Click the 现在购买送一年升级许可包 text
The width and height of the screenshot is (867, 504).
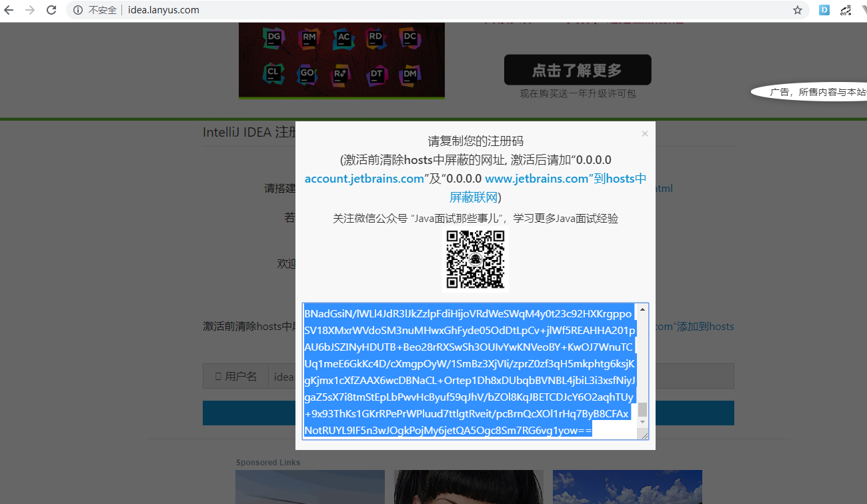click(x=578, y=94)
